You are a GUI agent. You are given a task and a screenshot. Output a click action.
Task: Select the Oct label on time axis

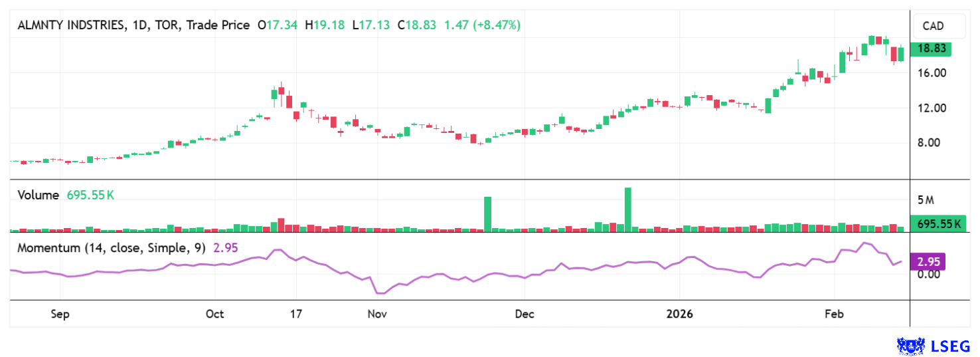[215, 314]
